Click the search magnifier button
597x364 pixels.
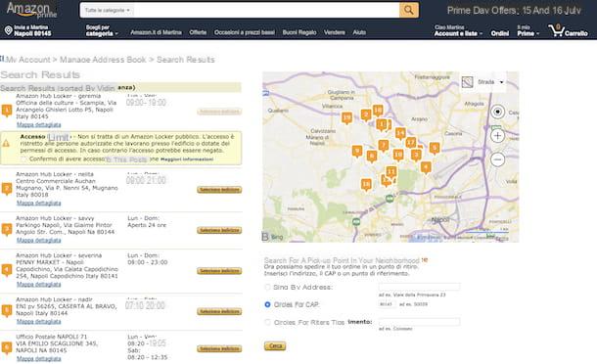pyautogui.click(x=409, y=11)
